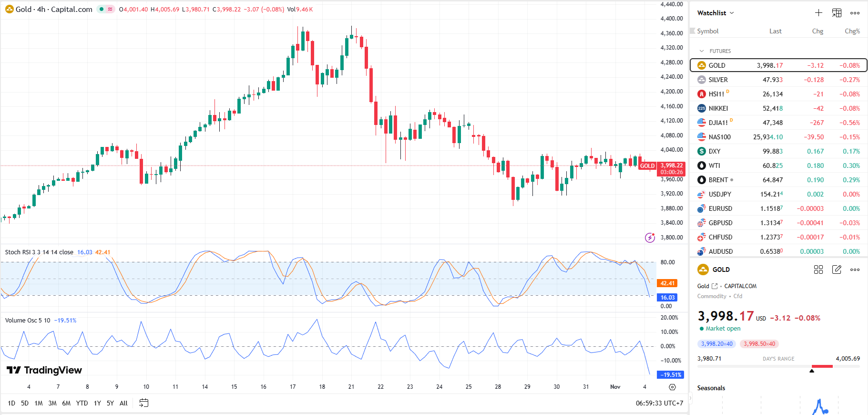This screenshot has height=415, width=868.
Task: Open chart time axis settings gear
Action: [672, 387]
